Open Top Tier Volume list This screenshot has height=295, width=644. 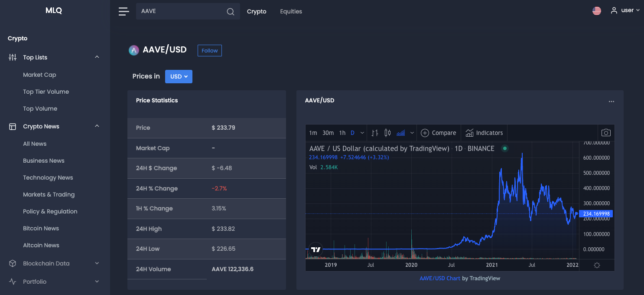click(x=46, y=92)
